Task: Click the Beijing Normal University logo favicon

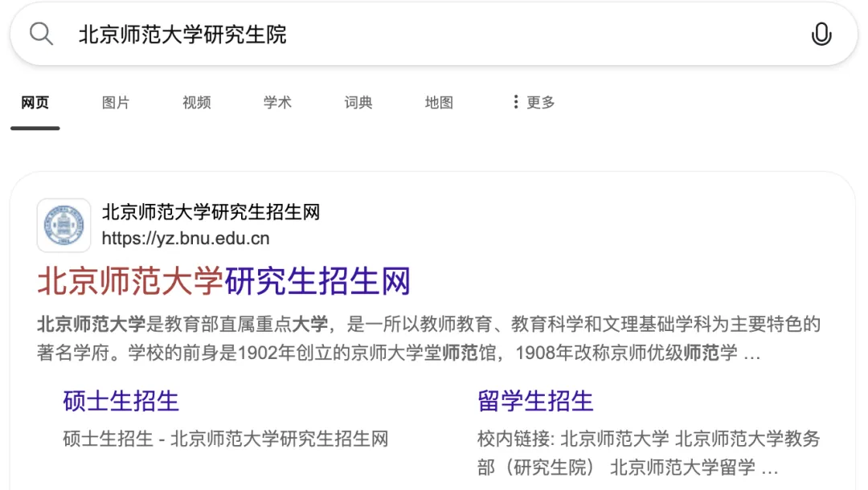Action: coord(63,225)
